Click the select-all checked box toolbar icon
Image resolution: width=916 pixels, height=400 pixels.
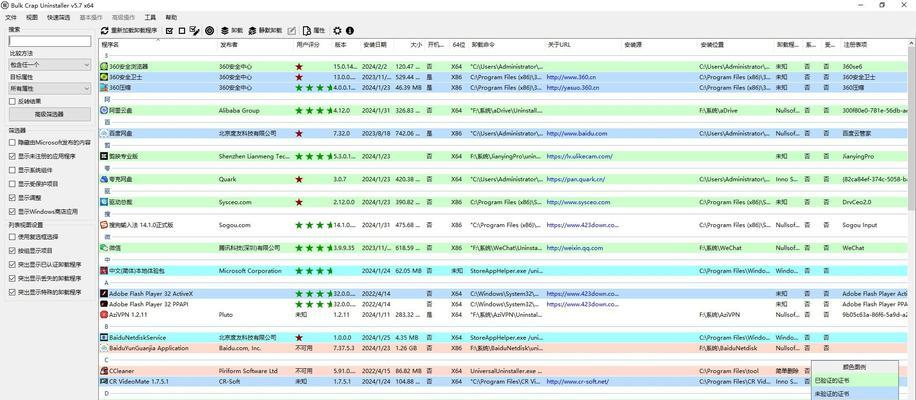click(x=169, y=30)
